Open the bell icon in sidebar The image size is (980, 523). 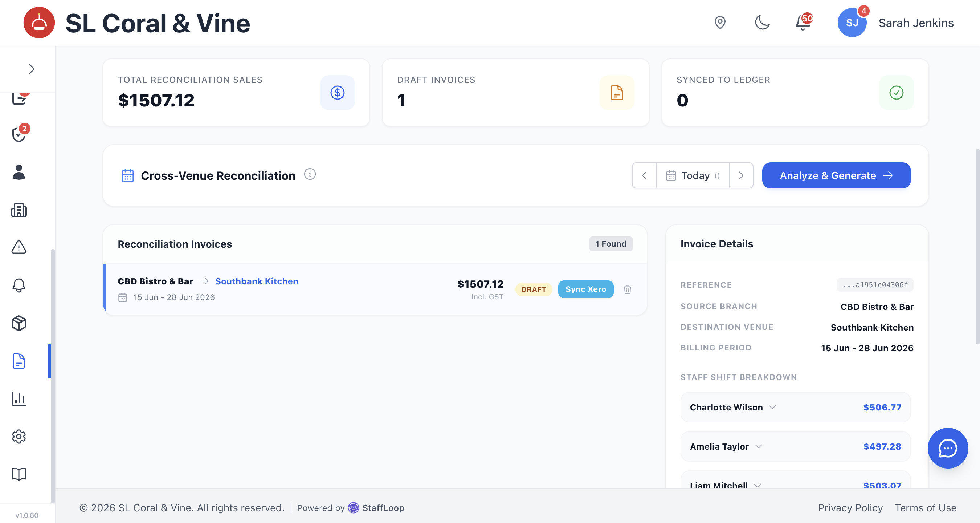19,285
